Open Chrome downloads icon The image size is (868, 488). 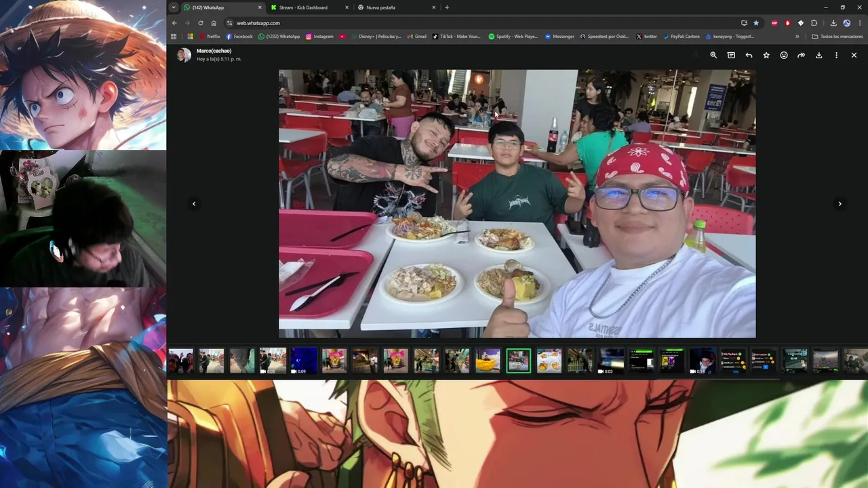(833, 23)
